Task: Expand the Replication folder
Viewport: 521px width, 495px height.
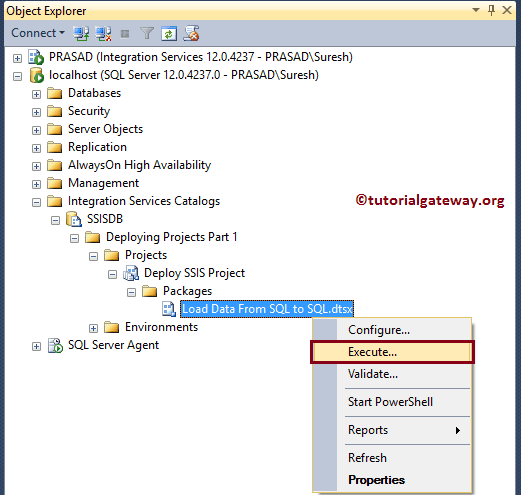Action: [36, 148]
